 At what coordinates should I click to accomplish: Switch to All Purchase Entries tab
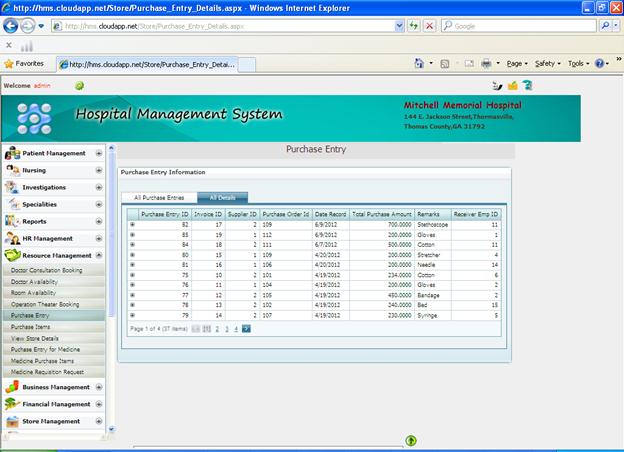[159, 197]
